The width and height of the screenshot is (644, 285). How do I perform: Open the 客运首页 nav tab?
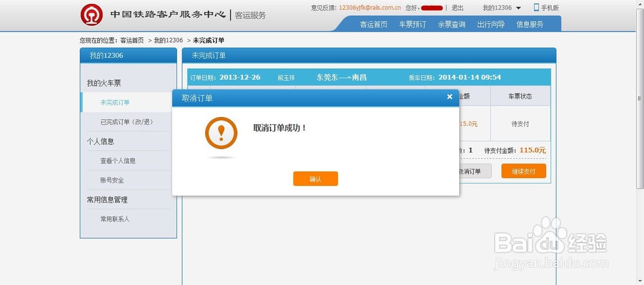[x=374, y=24]
